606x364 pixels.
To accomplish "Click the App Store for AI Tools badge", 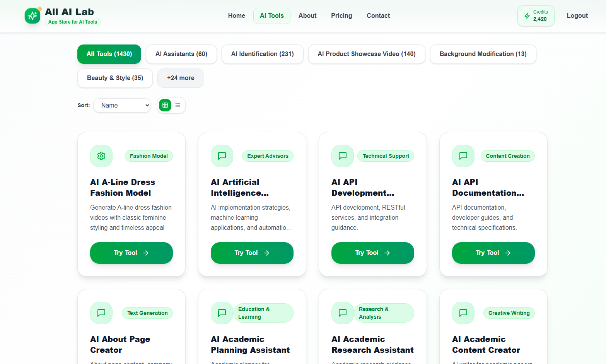I will pos(73,22).
